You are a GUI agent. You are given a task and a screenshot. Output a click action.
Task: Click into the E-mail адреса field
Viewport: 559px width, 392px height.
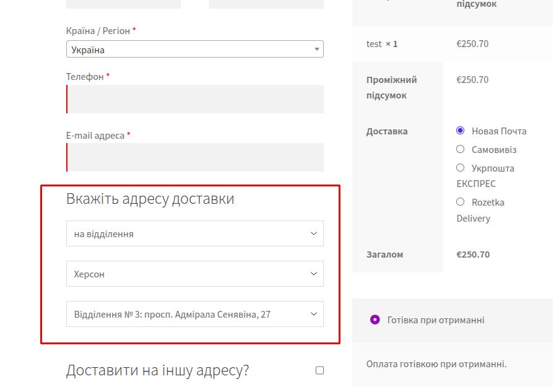(195, 157)
